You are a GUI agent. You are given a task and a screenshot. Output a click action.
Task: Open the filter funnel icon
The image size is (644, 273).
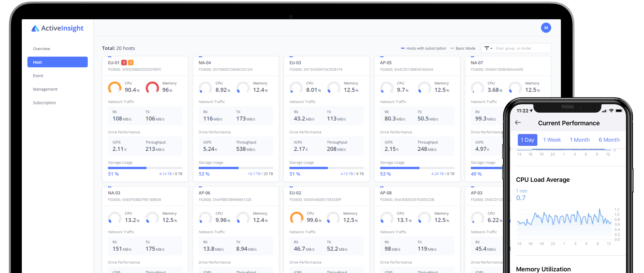click(487, 48)
